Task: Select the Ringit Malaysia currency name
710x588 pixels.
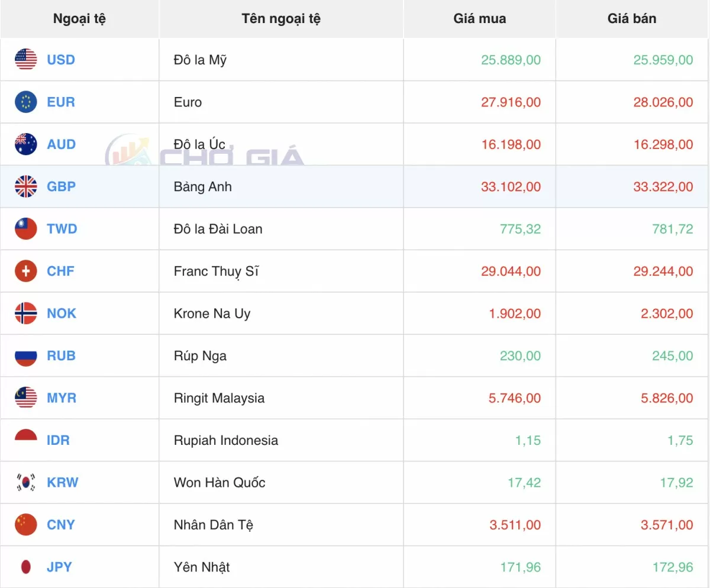Action: [x=219, y=398]
